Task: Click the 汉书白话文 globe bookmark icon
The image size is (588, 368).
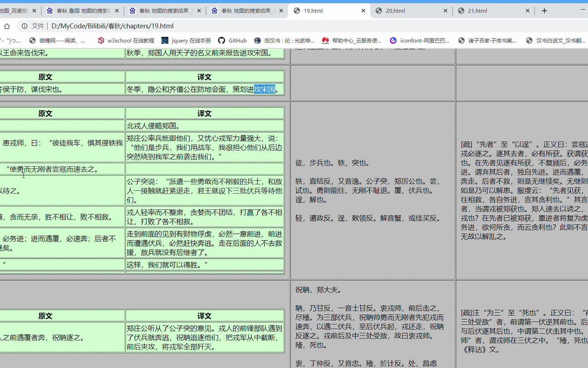Action: point(529,41)
